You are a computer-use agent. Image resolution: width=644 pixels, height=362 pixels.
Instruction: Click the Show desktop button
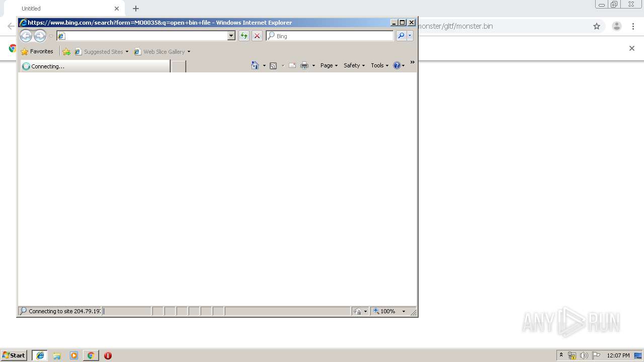638,355
